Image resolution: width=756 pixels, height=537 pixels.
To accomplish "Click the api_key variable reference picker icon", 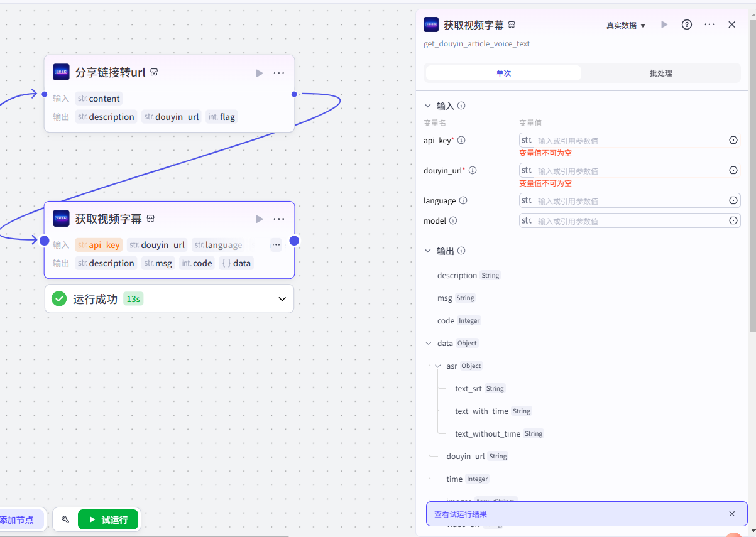I will (x=733, y=140).
